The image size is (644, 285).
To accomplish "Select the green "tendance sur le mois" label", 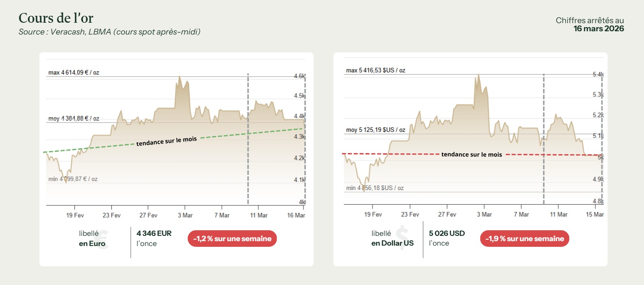I will (x=166, y=141).
